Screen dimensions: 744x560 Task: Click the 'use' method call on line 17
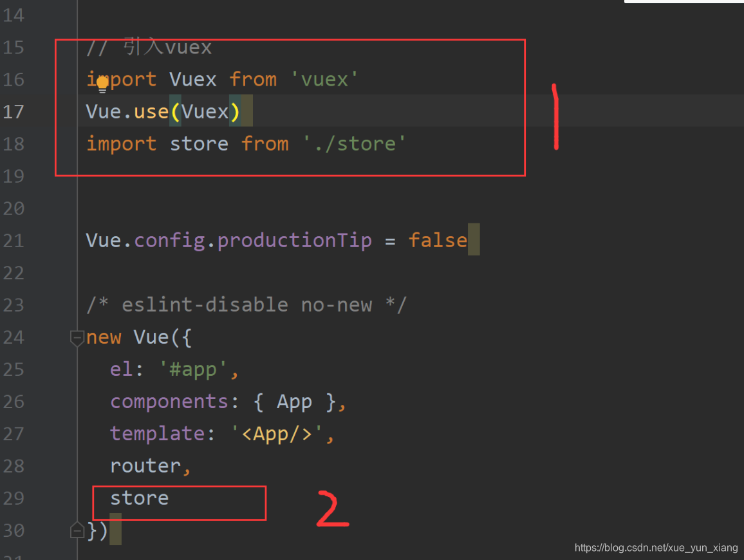[151, 112]
